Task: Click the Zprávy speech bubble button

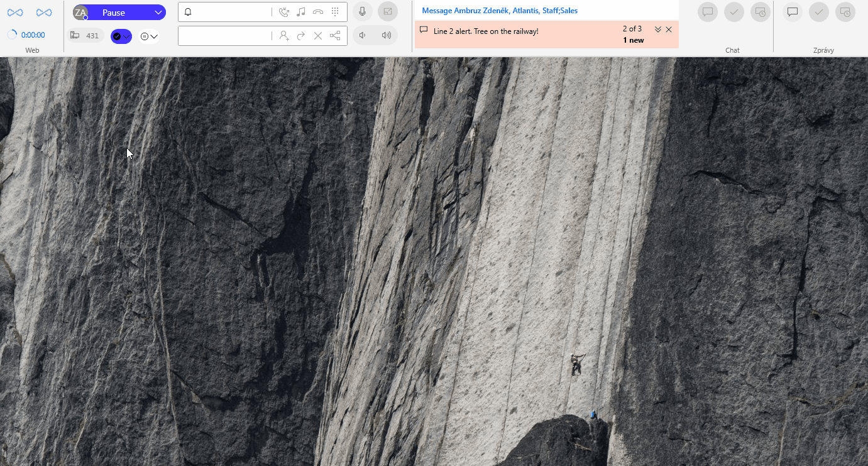Action: click(793, 12)
